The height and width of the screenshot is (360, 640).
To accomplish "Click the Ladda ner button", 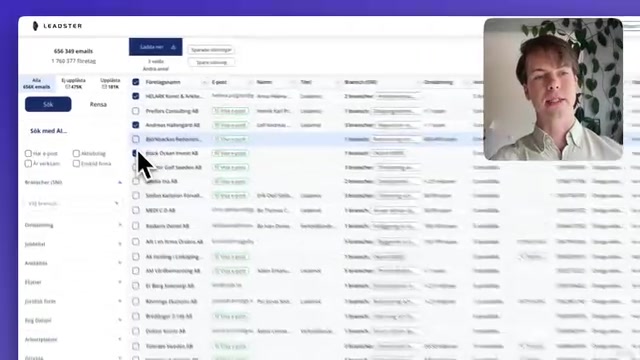I will click(156, 47).
